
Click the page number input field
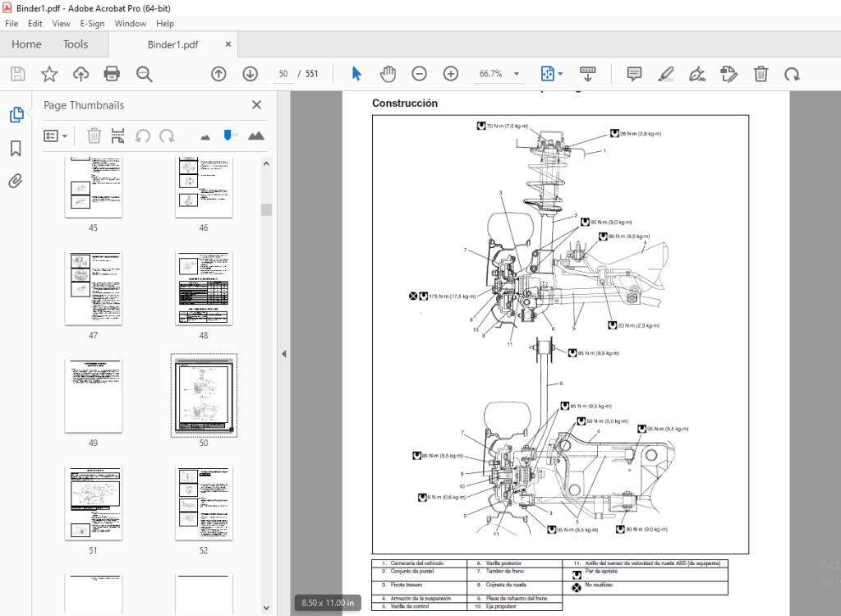click(283, 74)
